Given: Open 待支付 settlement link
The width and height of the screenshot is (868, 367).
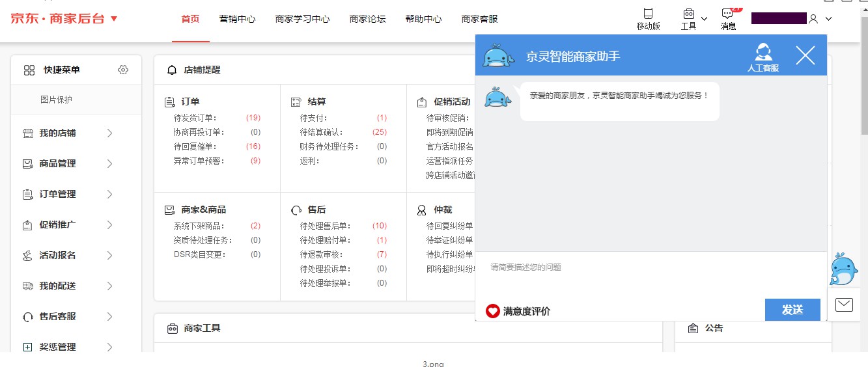Looking at the screenshot, I should [313, 118].
